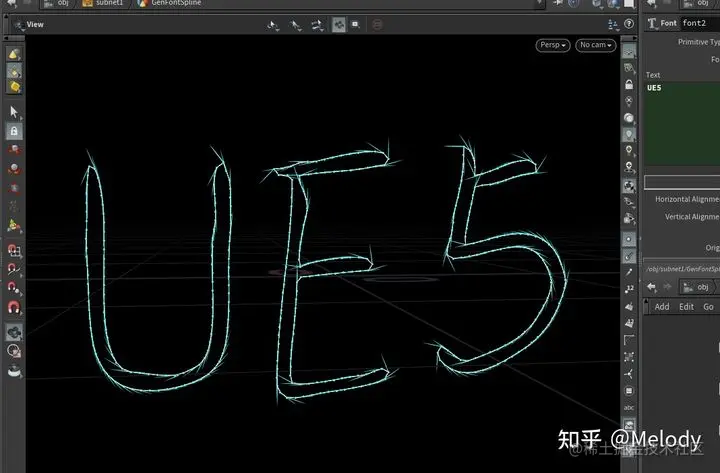Open the Persp viewport dropdown
The image size is (720, 473).
(552, 45)
